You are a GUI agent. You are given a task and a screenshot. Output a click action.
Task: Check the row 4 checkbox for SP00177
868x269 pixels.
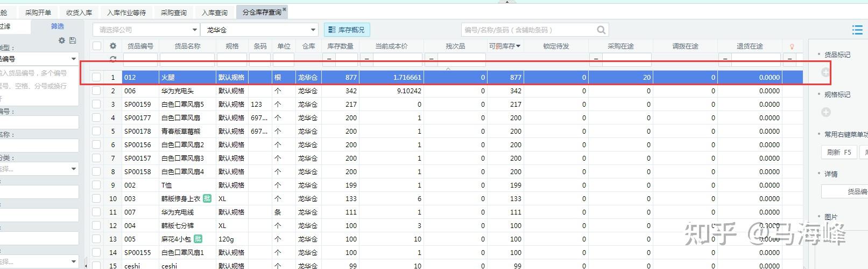tap(96, 118)
